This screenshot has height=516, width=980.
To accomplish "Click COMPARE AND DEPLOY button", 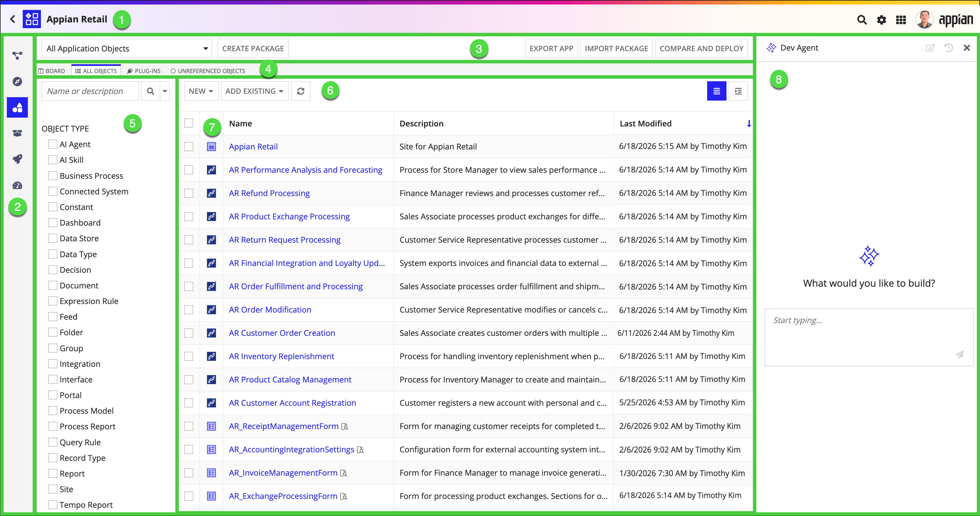I will click(701, 49).
